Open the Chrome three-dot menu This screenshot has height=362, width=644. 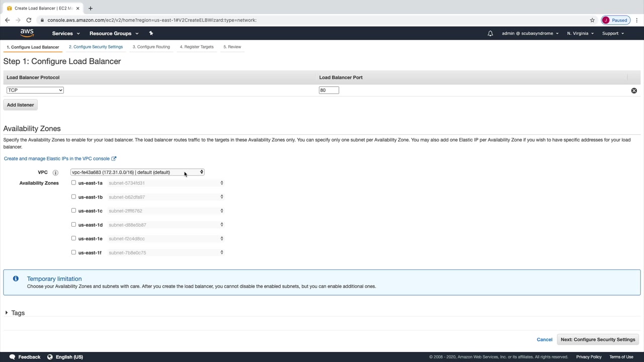click(636, 20)
